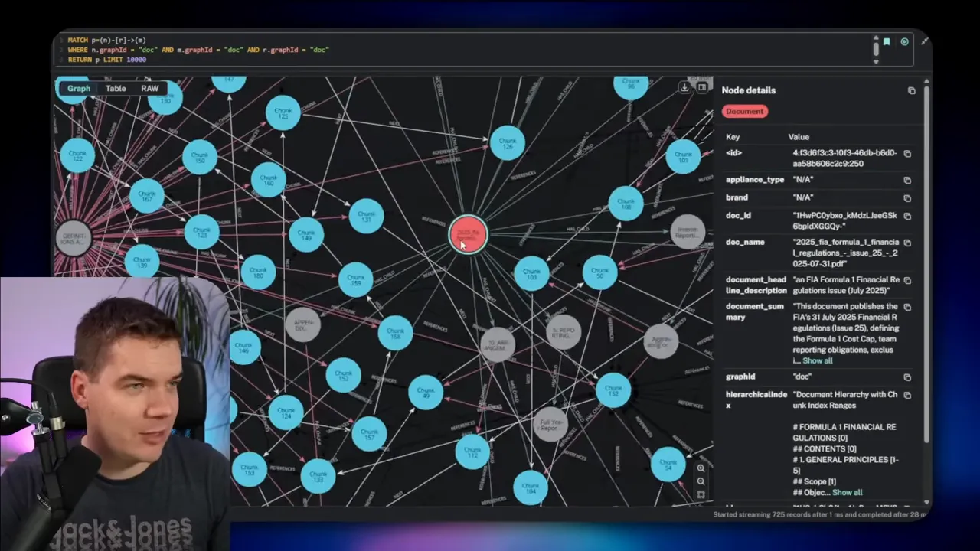Switch to the Table tab
Image resolution: width=980 pixels, height=551 pixels.
coord(115,88)
